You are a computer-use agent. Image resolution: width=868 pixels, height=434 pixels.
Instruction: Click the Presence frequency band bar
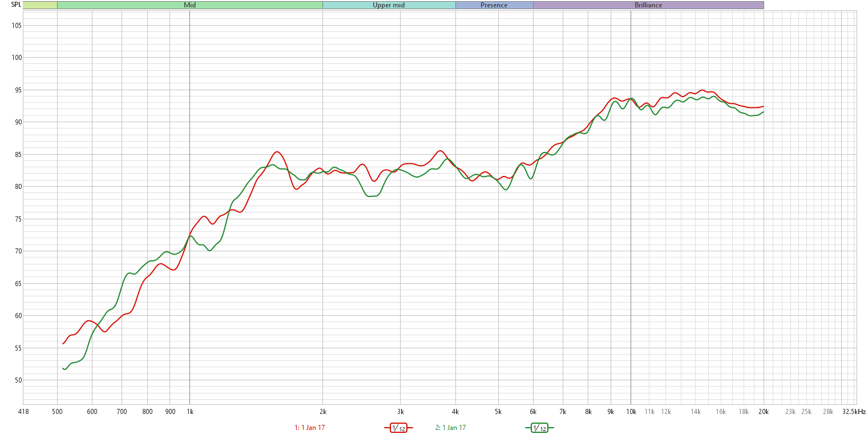pos(494,5)
